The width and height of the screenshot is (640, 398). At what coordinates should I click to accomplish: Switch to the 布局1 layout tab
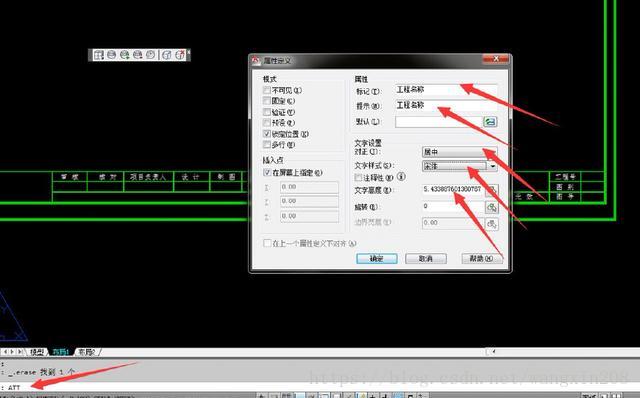click(61, 351)
